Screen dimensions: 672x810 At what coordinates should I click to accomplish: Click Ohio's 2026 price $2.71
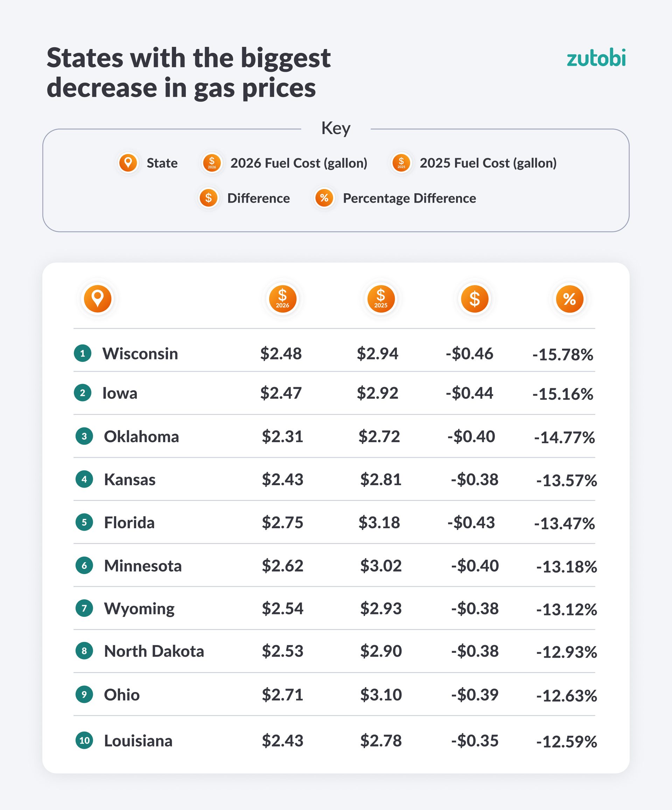click(282, 695)
